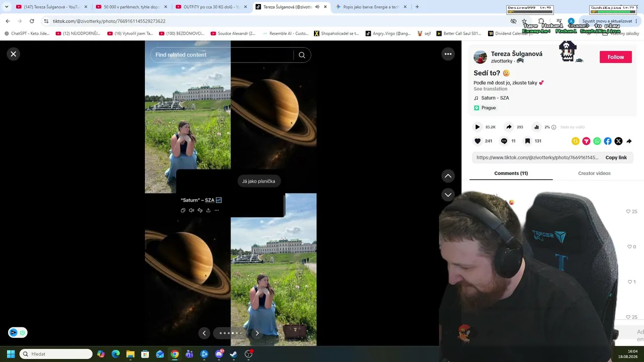Open the Angry_Virgo bookmark
The image size is (644, 362).
pos(388,34)
